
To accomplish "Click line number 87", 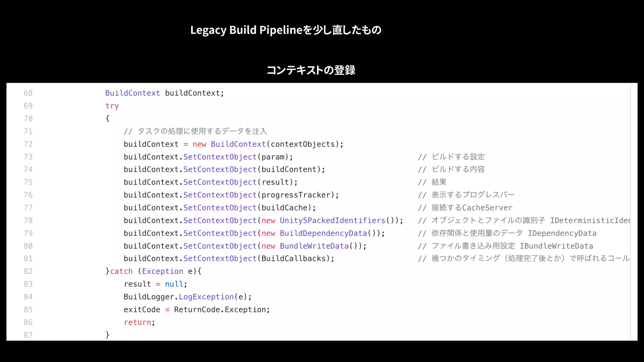I will point(28,335).
